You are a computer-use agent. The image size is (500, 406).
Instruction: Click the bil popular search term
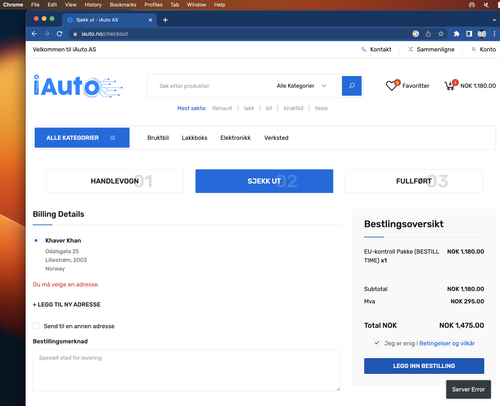(269, 108)
